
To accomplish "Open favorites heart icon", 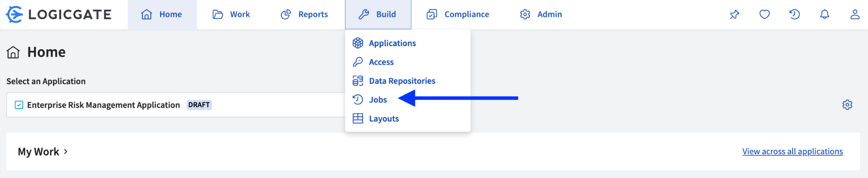I will click(x=765, y=14).
